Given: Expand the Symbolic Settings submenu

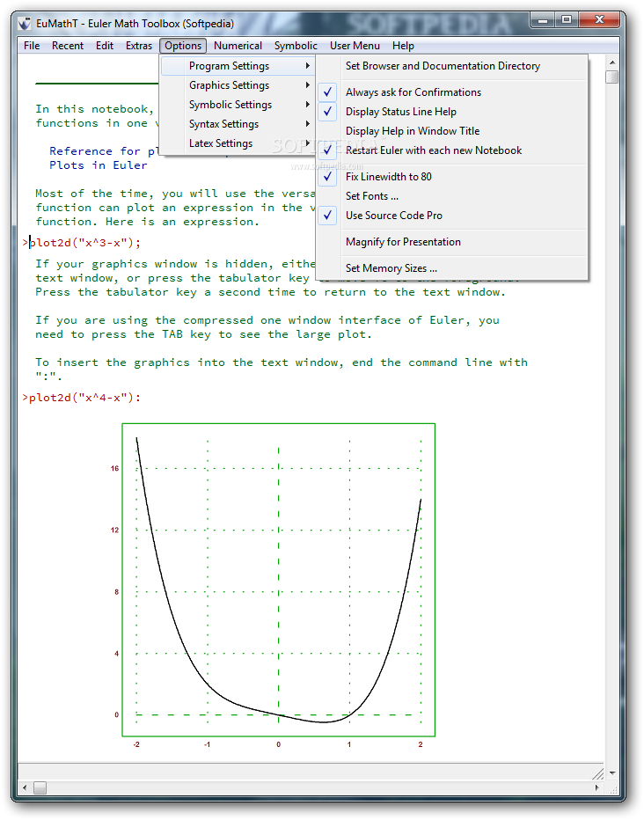Looking at the screenshot, I should [238, 105].
